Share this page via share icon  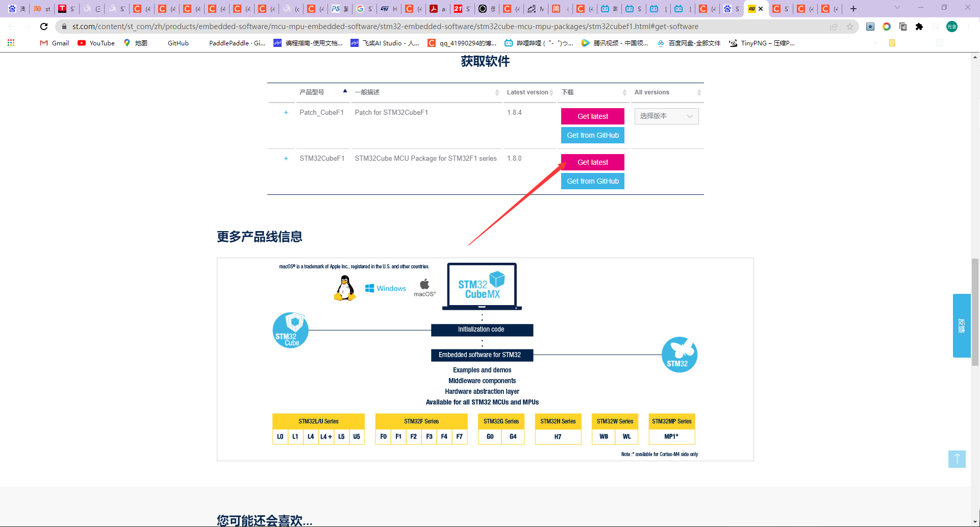(x=834, y=27)
